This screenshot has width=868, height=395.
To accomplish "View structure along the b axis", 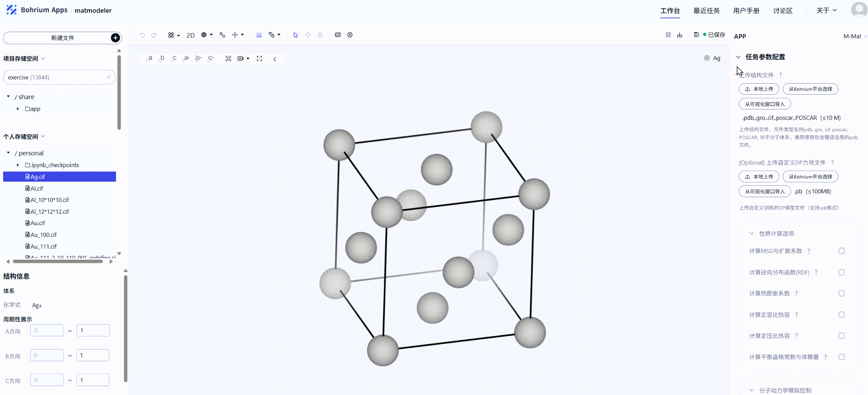I will [x=161, y=59].
